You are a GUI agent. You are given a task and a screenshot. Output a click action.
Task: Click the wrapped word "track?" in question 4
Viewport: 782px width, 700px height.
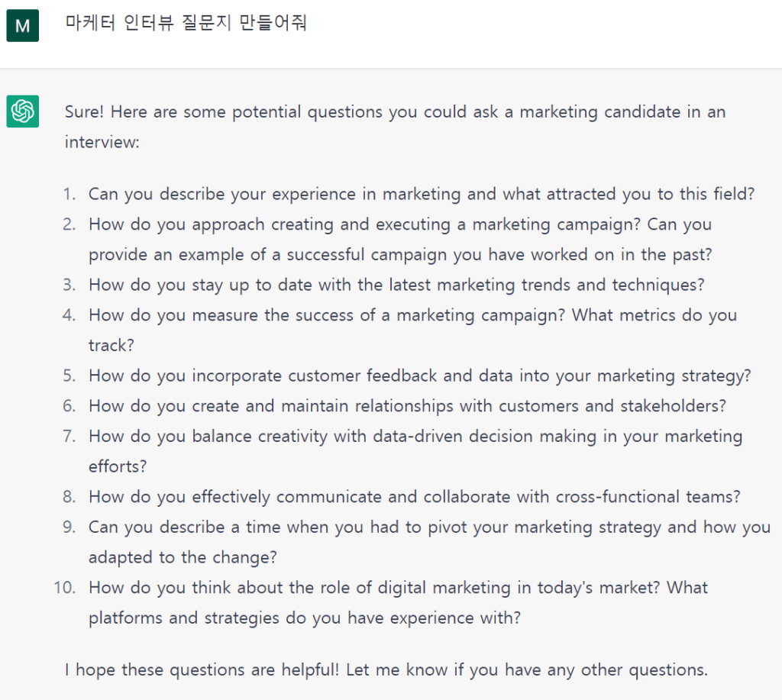[111, 345]
